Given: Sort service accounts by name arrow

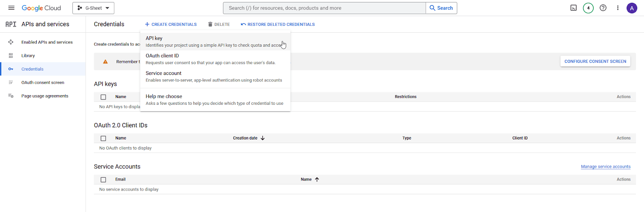Looking at the screenshot, I should pyautogui.click(x=317, y=180).
